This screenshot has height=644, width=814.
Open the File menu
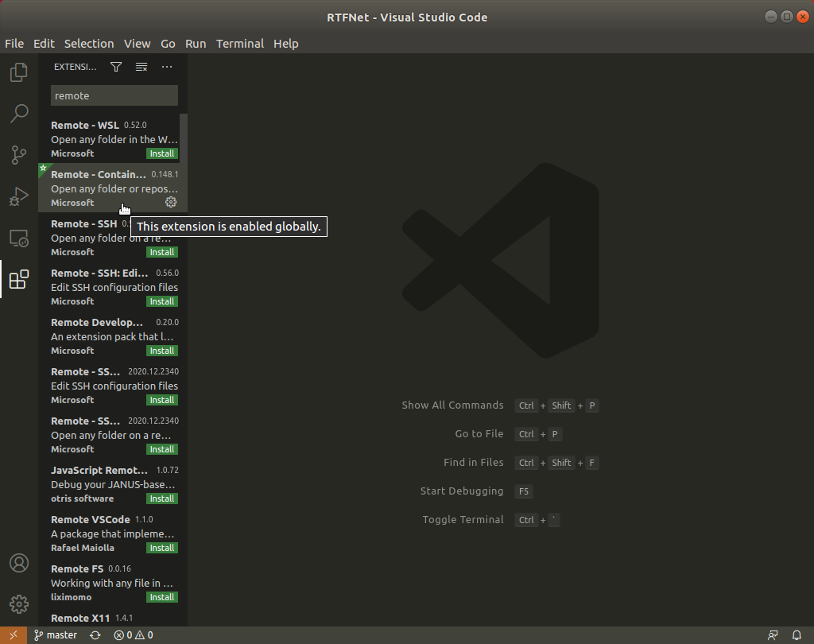pyautogui.click(x=14, y=44)
